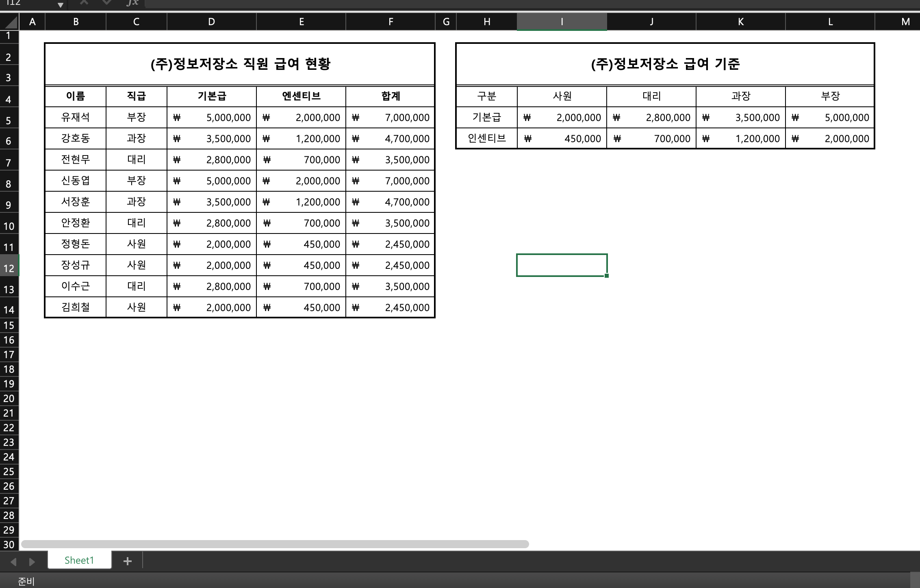Image resolution: width=920 pixels, height=588 pixels.
Task: Click the confirm entry checkmark icon
Action: (107, 3)
